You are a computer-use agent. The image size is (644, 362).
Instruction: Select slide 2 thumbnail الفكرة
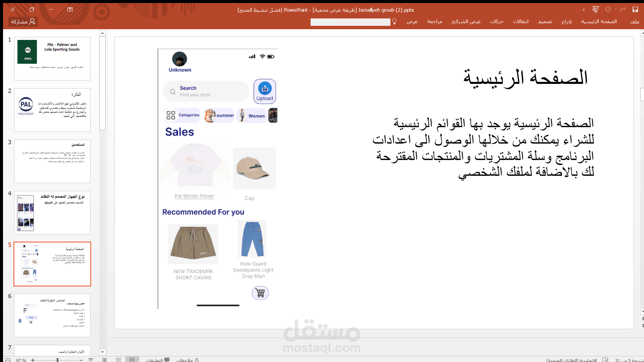click(52, 110)
